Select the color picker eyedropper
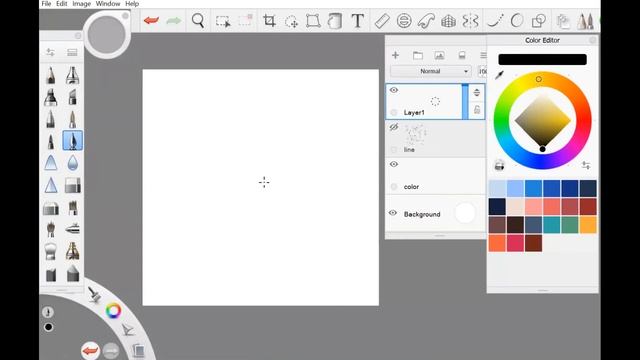Image resolution: width=640 pixels, height=360 pixels. 500,75
